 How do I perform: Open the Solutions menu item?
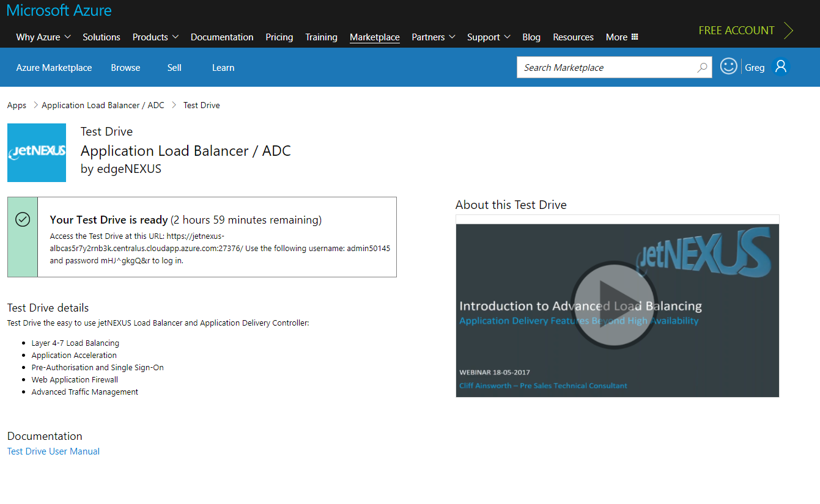point(102,37)
